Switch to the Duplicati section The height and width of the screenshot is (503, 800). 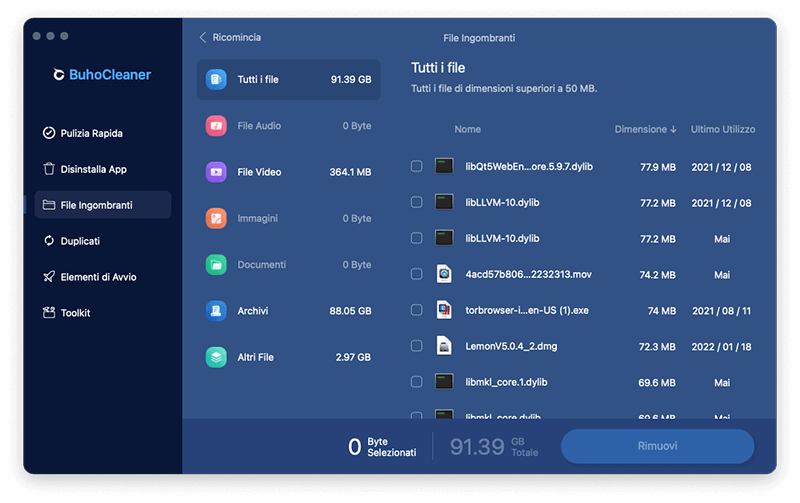coord(103,241)
